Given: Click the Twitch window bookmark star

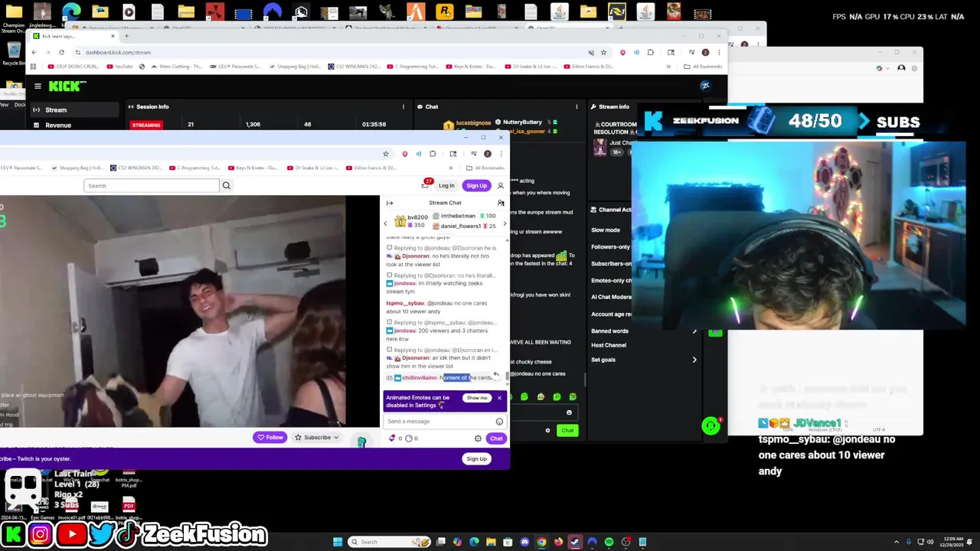Looking at the screenshot, I should (x=386, y=154).
